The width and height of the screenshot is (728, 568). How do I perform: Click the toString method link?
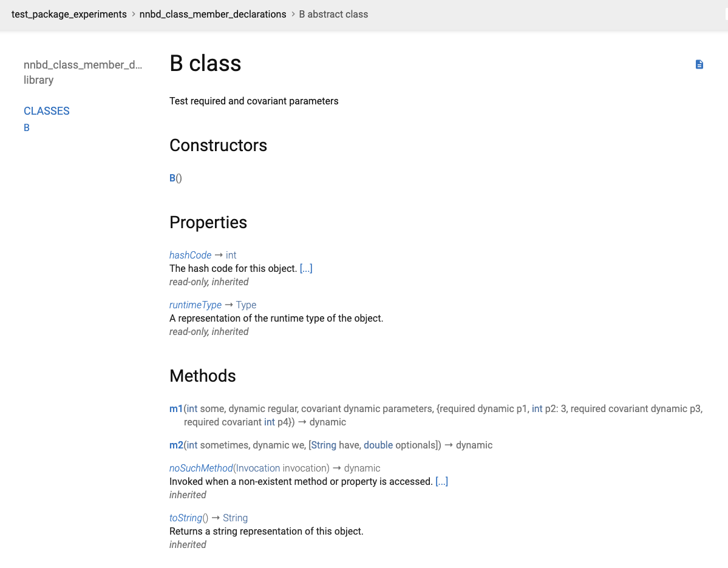(185, 518)
